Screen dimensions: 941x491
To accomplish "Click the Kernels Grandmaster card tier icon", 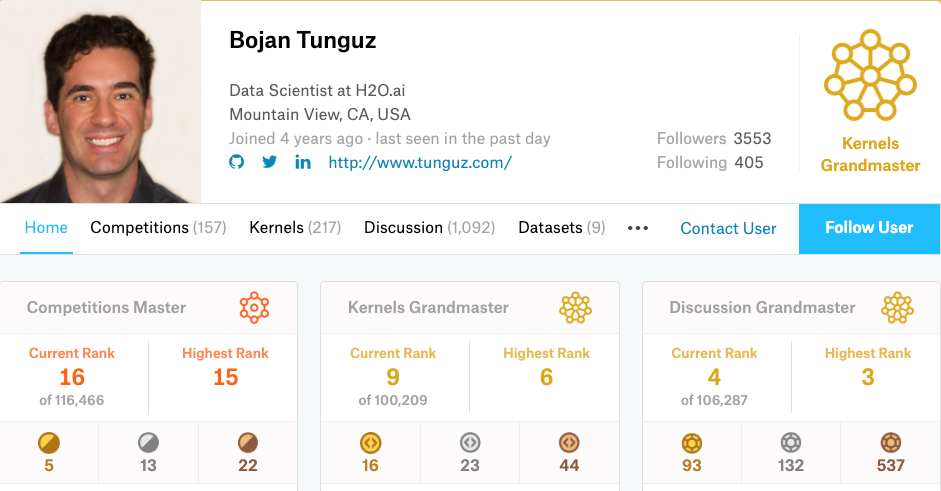I will pos(576,307).
